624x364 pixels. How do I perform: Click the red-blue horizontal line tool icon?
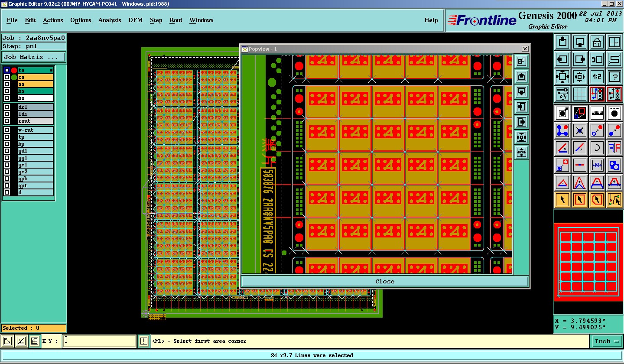(580, 165)
